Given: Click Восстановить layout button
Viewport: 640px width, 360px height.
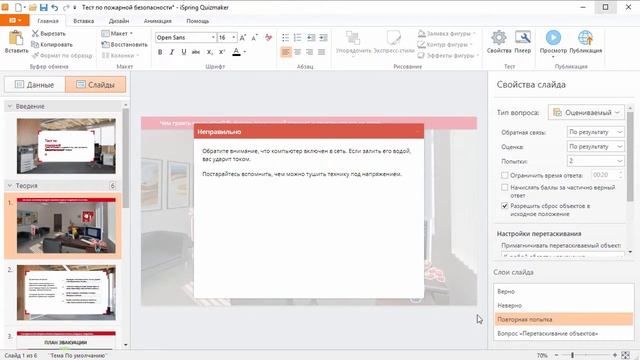Looking at the screenshot, I should (x=124, y=44).
